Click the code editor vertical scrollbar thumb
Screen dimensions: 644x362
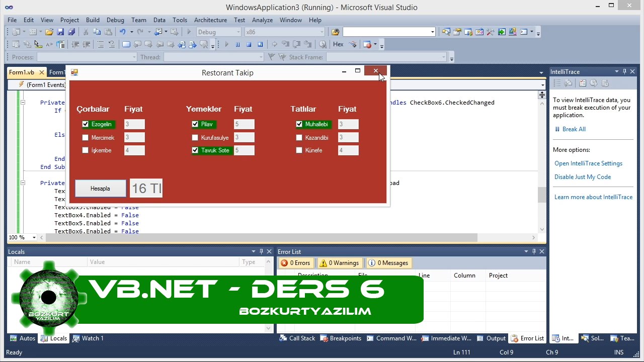tap(542, 194)
